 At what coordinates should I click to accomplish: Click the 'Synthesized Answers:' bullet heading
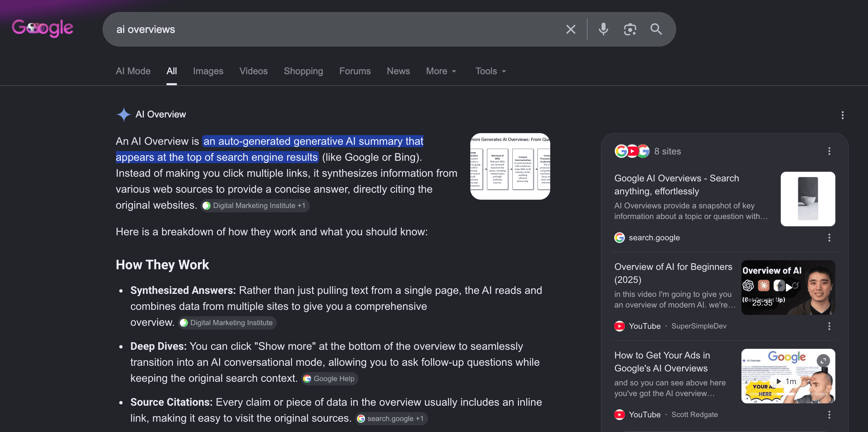tap(183, 290)
